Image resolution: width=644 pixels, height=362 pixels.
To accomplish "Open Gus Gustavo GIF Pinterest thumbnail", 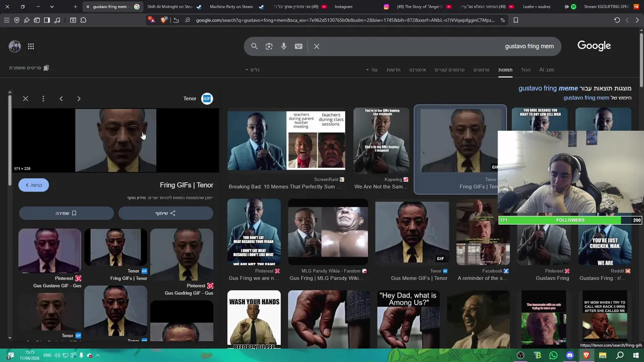I will 50,251.
